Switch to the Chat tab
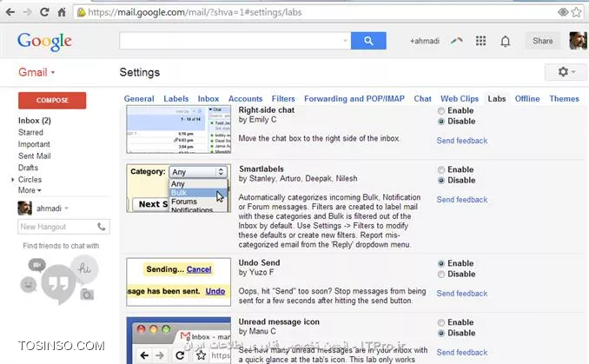Viewport: 589px width, 364px height. point(422,99)
